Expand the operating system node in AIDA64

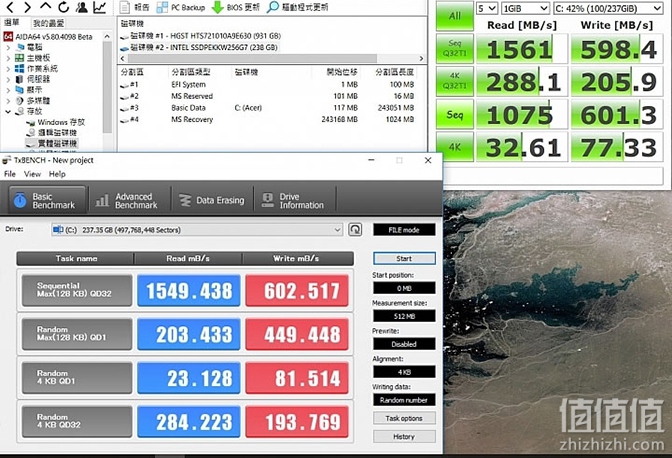pos(8,69)
